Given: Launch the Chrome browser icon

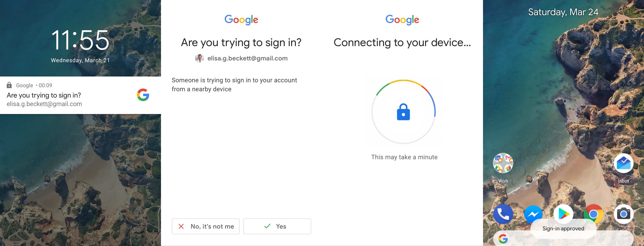Looking at the screenshot, I should (x=593, y=214).
